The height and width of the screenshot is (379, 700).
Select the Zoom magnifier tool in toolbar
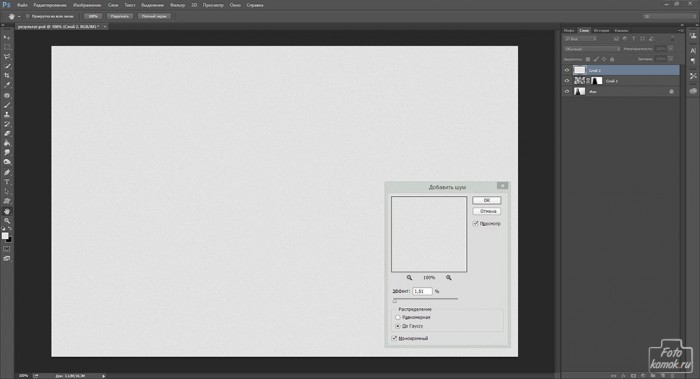point(7,221)
